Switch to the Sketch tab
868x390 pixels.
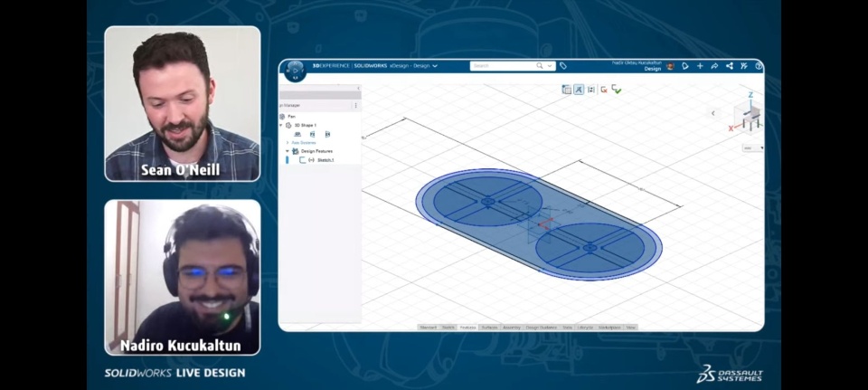pyautogui.click(x=448, y=328)
